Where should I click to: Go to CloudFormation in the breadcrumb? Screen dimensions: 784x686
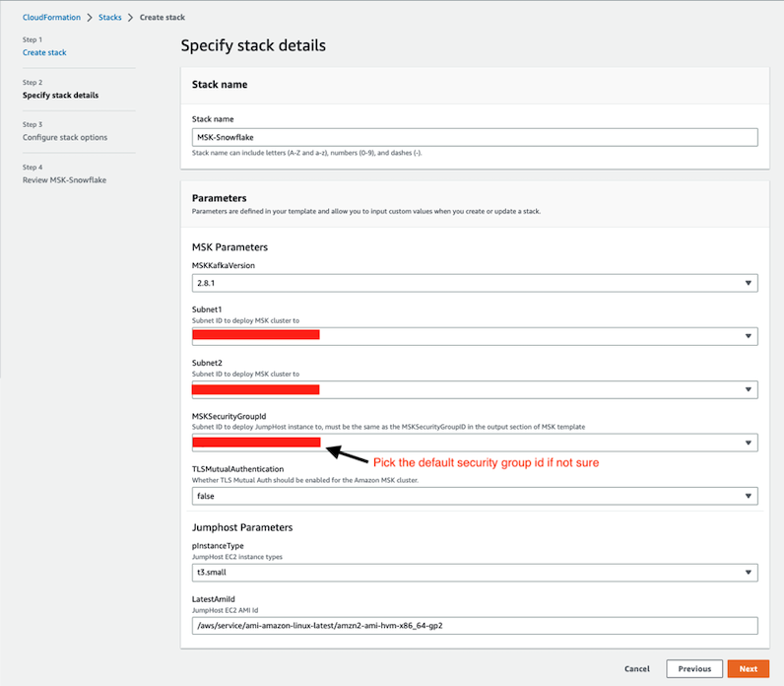[52, 18]
